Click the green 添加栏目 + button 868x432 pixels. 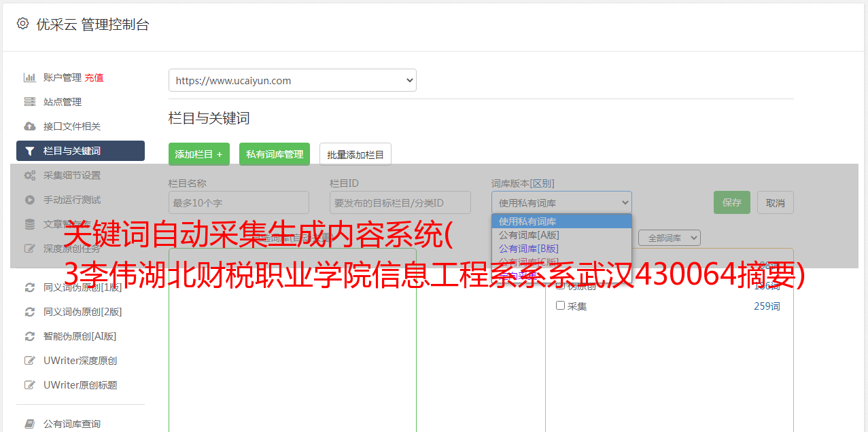(x=199, y=154)
